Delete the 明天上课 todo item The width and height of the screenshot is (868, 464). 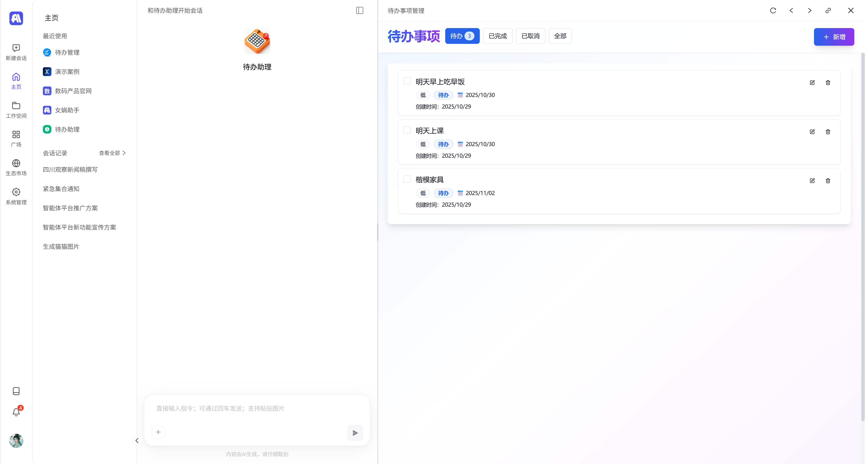(827, 132)
